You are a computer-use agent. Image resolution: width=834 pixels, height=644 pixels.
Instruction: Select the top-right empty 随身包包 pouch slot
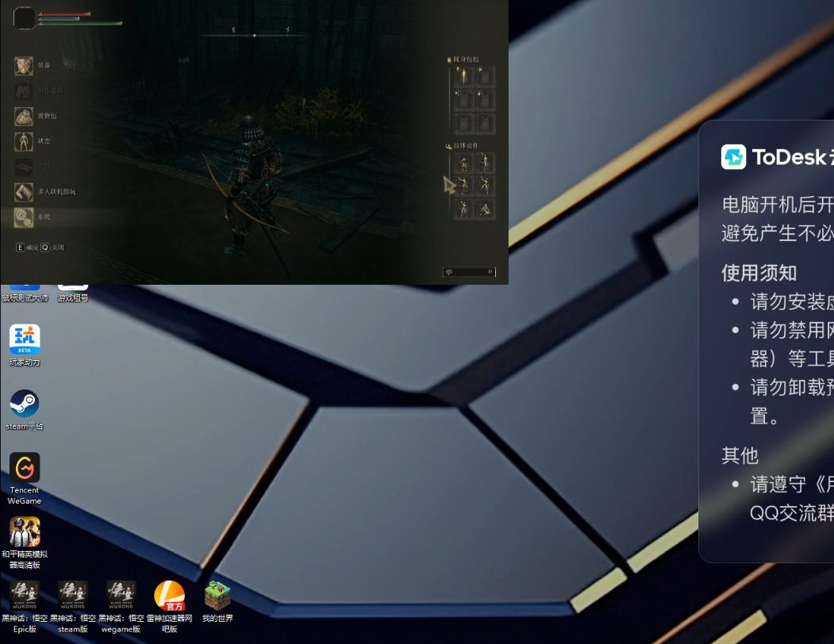[x=485, y=77]
